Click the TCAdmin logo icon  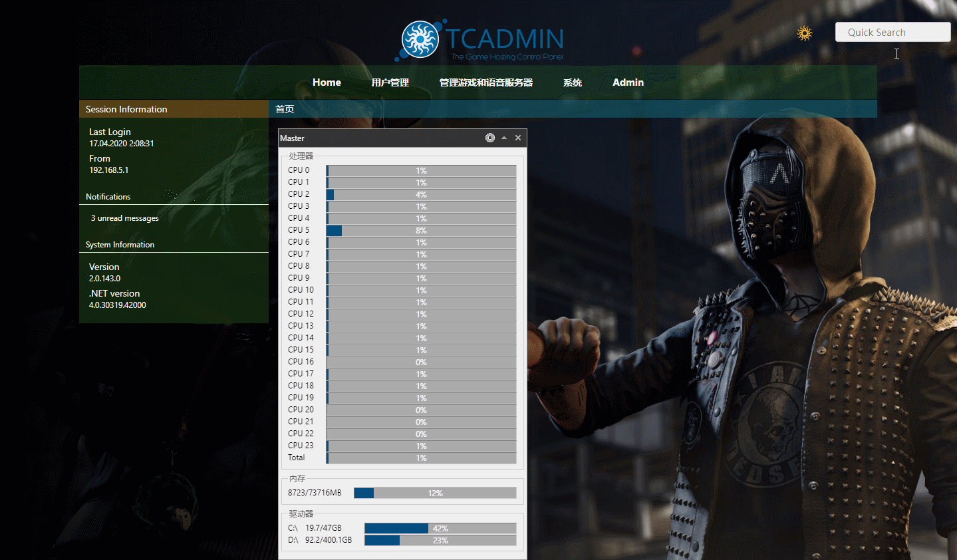(x=420, y=39)
